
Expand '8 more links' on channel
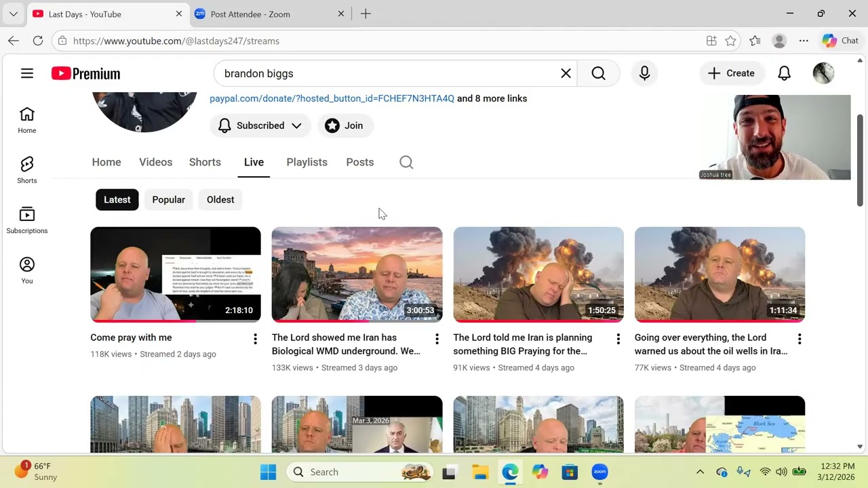pyautogui.click(x=492, y=98)
